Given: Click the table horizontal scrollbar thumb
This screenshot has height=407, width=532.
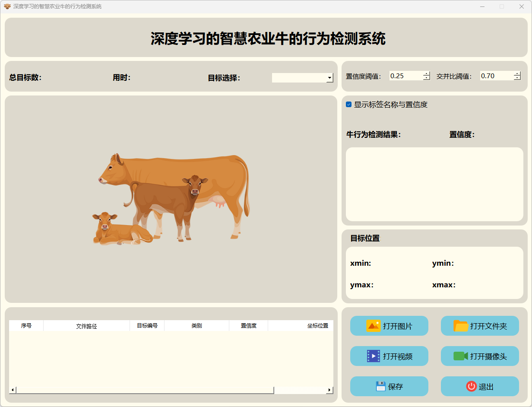Looking at the screenshot, I should (145, 390).
